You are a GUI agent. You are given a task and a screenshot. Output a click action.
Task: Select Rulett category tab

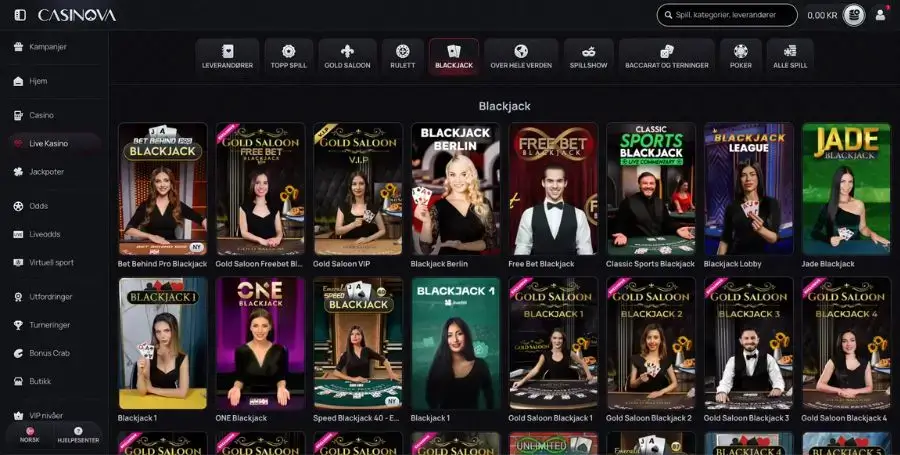coord(402,57)
